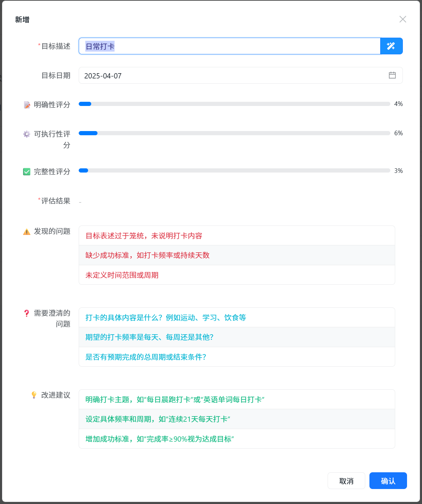
Task: Click the 可执行性评分 gear icon
Action: (x=27, y=134)
